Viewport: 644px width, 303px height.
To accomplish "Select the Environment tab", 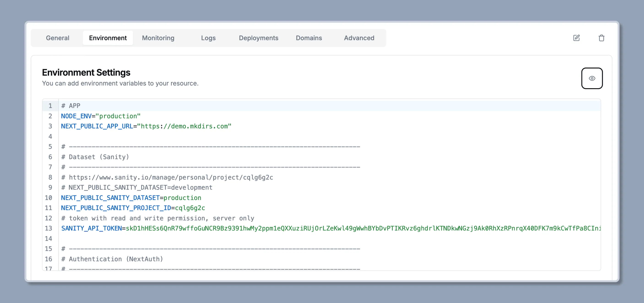I will (x=108, y=38).
